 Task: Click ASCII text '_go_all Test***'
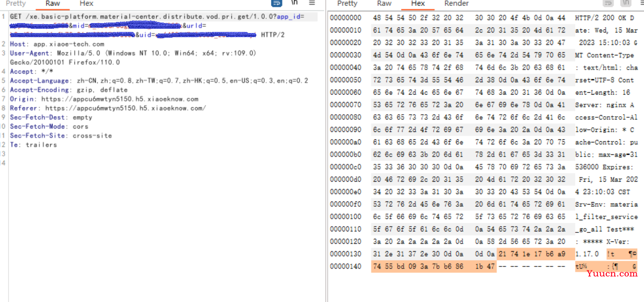[x=604, y=229]
